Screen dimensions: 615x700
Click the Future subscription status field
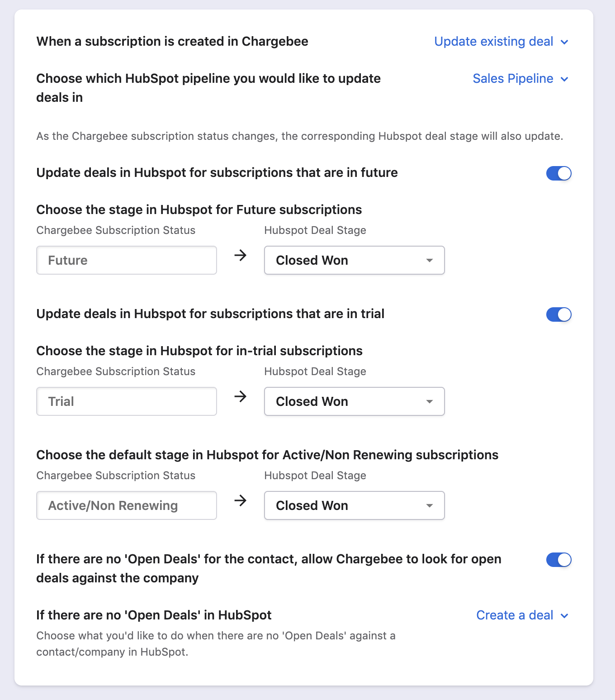pos(127,260)
